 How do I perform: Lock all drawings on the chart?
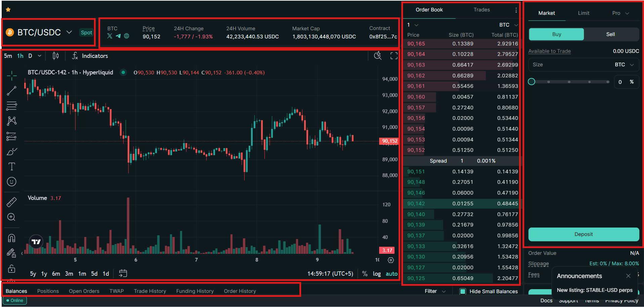(11, 269)
